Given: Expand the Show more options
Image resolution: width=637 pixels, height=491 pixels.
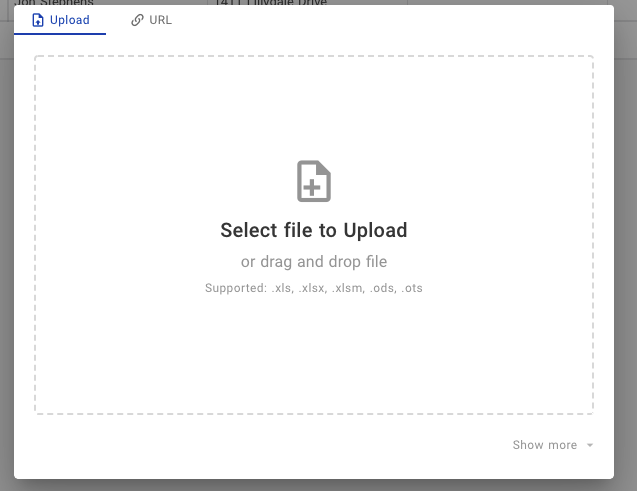Looking at the screenshot, I should pos(552,445).
